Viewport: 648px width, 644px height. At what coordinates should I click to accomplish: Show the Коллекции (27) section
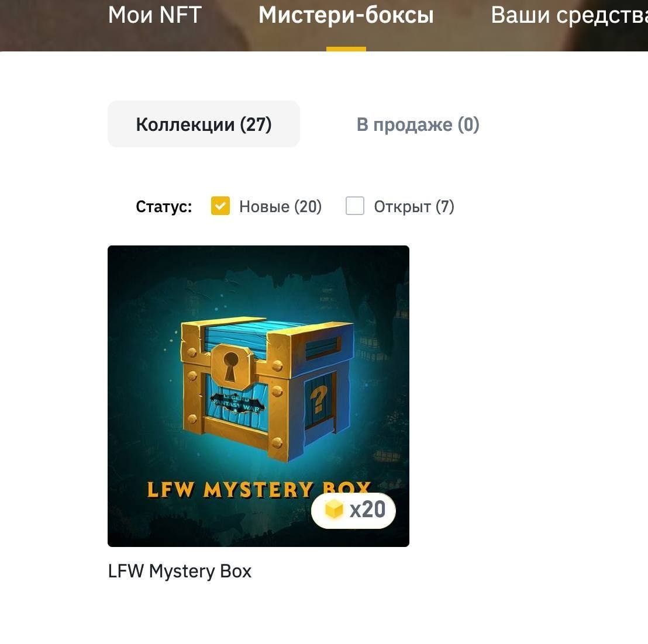click(204, 124)
